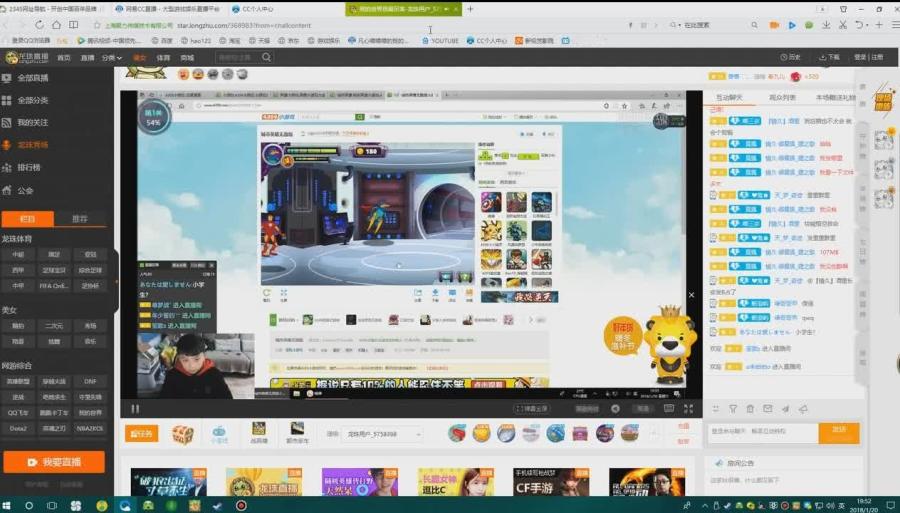The height and width of the screenshot is (513, 900).
Task: Click the fullscreen icon on video player
Action: click(687, 408)
